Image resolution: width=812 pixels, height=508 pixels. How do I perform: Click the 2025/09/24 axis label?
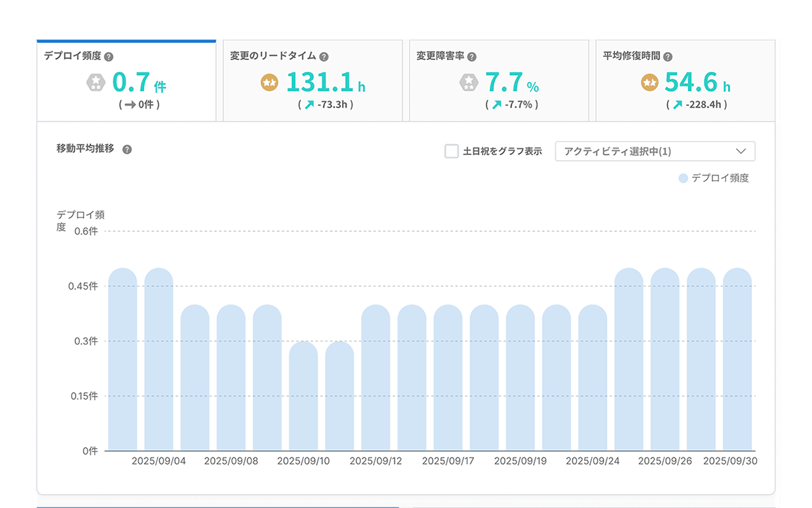[593, 461]
